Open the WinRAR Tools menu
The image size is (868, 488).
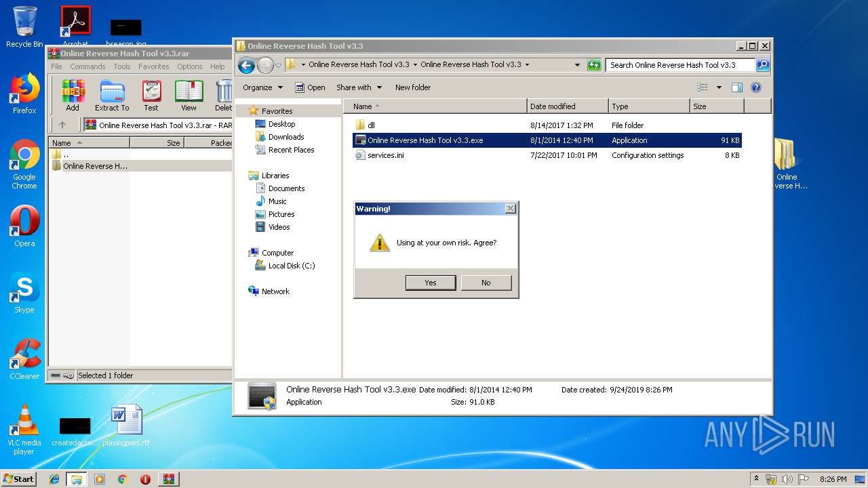pos(122,66)
